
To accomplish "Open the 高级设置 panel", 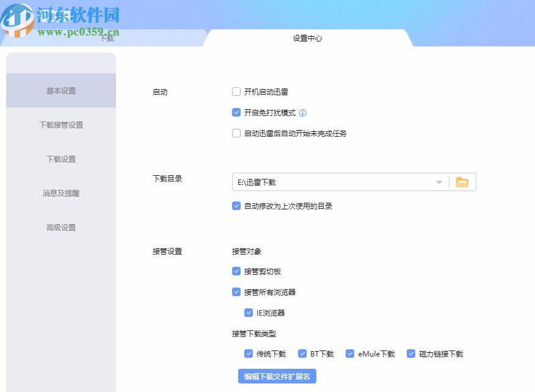I will coord(60,227).
